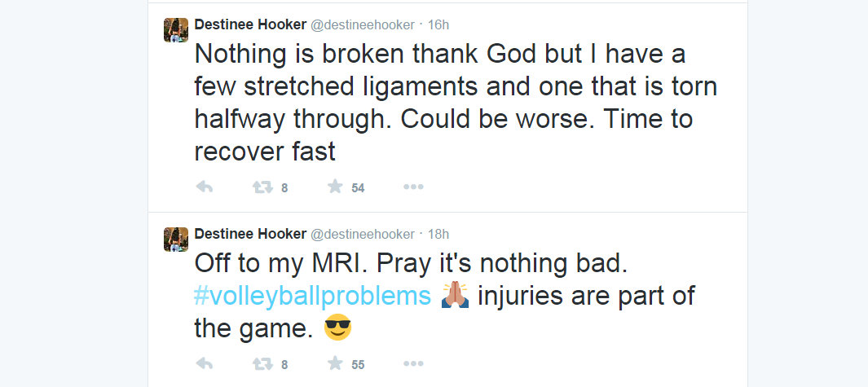Click the 54 favorites count
The width and height of the screenshot is (868, 387).
tap(358, 188)
